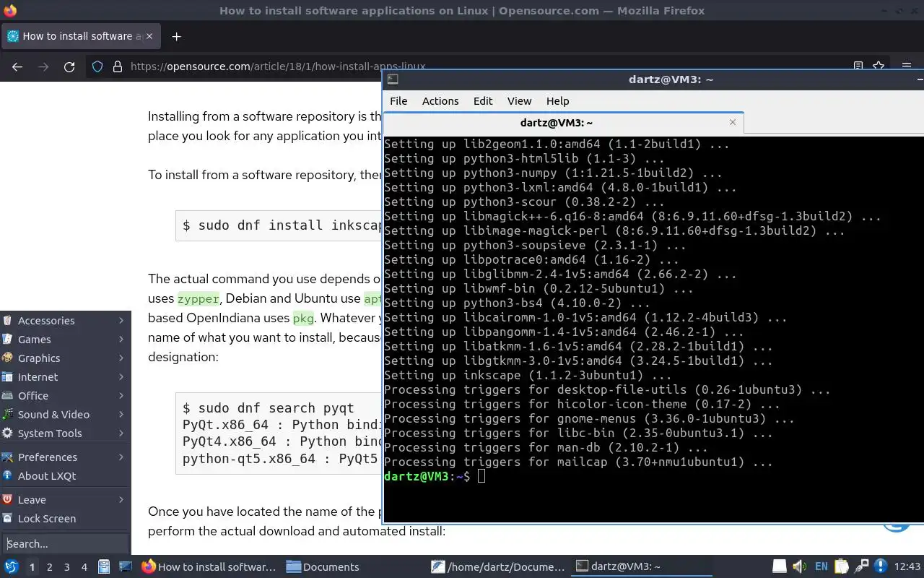Open the network connection tray icon
Screen dimensions: 924x578
(x=860, y=566)
